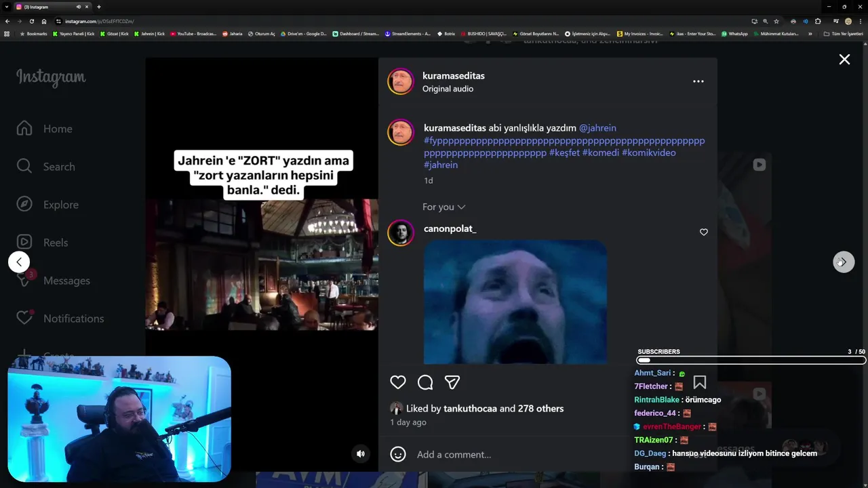This screenshot has width=868, height=488.
Task: Open kuramaseditas profile from post header
Action: pyautogui.click(x=454, y=76)
